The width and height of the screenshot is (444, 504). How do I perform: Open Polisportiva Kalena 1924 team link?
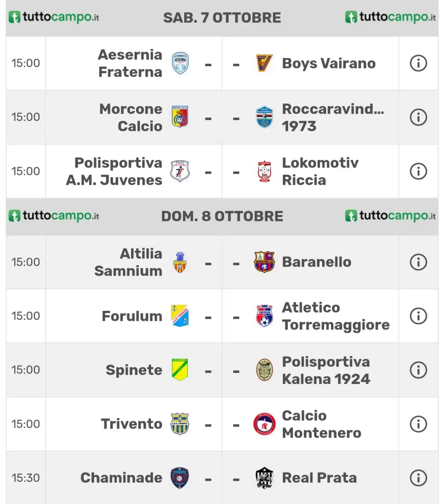tap(326, 370)
